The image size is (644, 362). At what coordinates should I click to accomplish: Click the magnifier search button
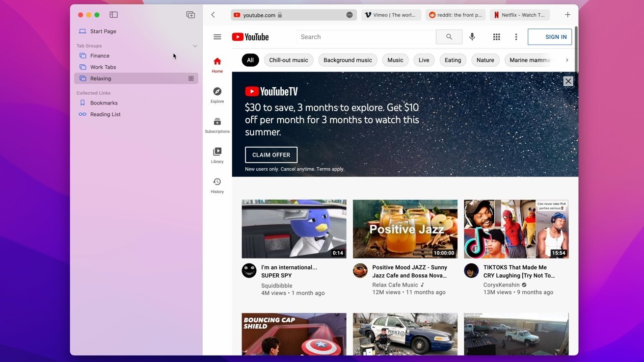tap(449, 37)
